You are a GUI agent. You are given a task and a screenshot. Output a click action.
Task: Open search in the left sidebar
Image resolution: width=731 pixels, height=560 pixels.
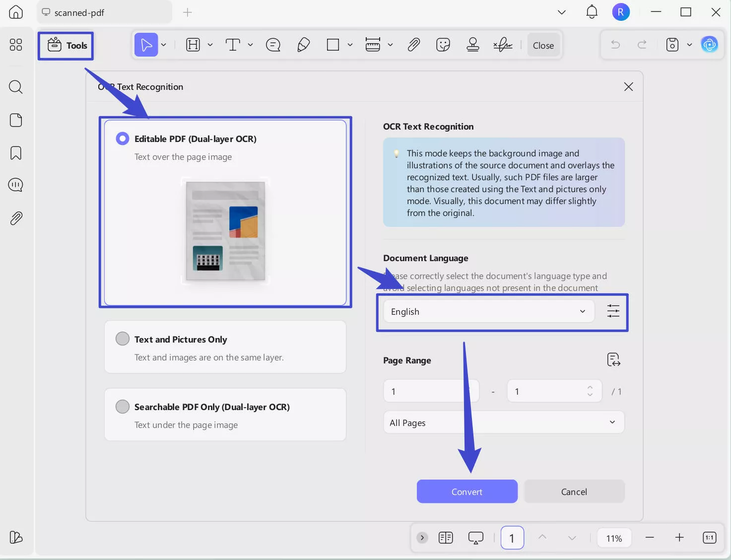[x=15, y=87]
